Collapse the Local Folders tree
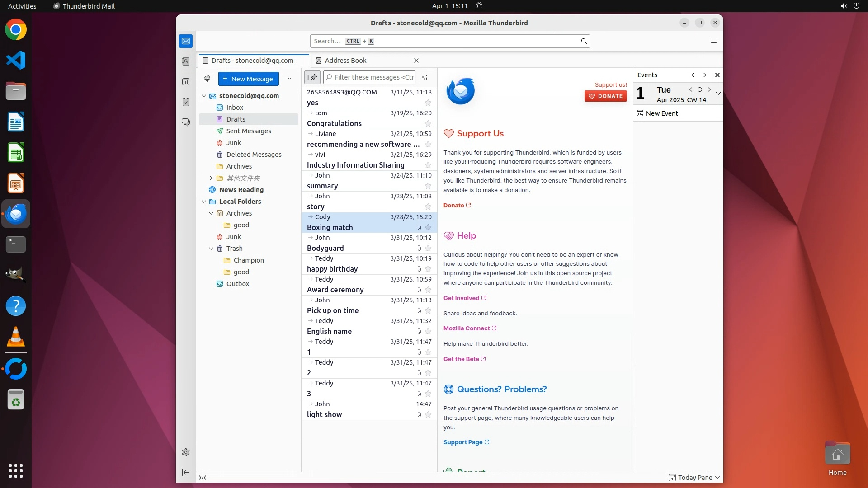 click(x=204, y=202)
